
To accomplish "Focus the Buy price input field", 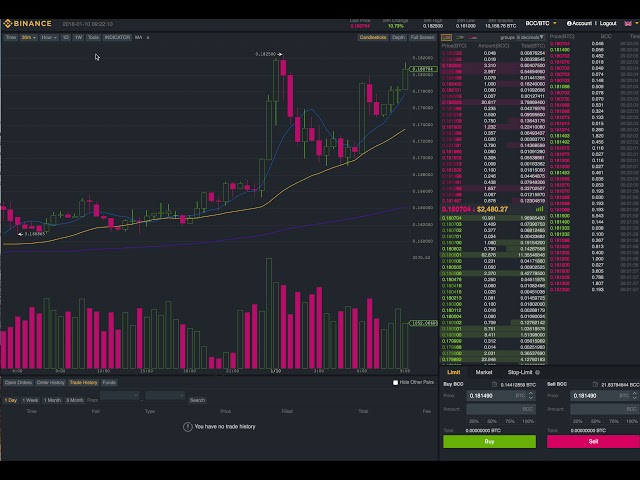I will [x=501, y=396].
